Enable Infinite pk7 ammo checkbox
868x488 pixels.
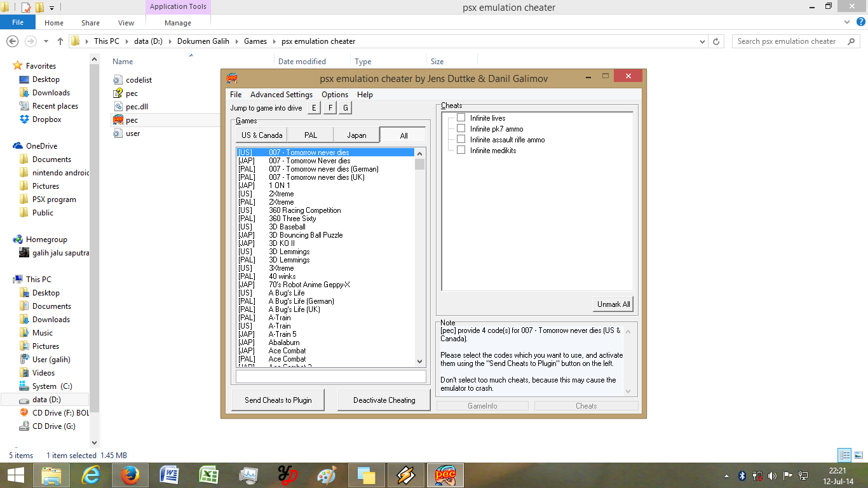[x=461, y=128]
